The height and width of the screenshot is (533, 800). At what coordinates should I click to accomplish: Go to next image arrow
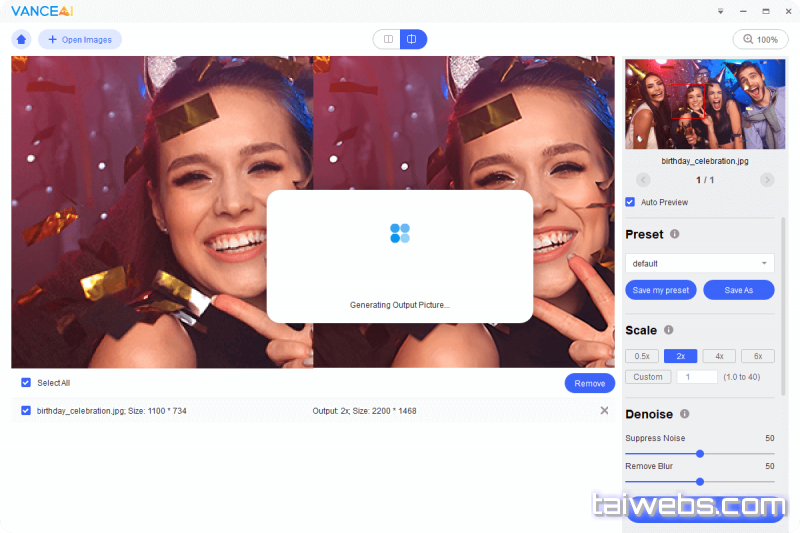[x=767, y=180]
